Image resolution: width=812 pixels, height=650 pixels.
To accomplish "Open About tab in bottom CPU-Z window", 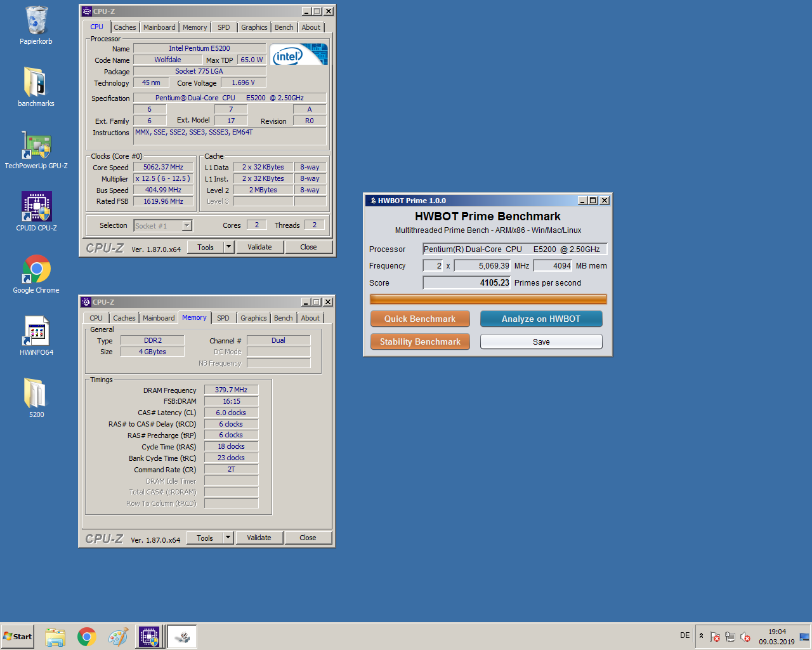I will point(310,318).
